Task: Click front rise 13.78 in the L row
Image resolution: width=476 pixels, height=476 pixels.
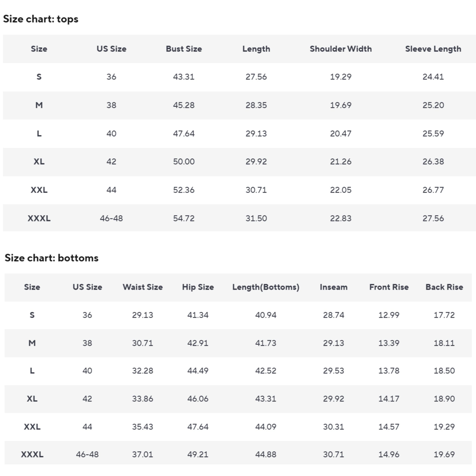Action: pos(389,370)
